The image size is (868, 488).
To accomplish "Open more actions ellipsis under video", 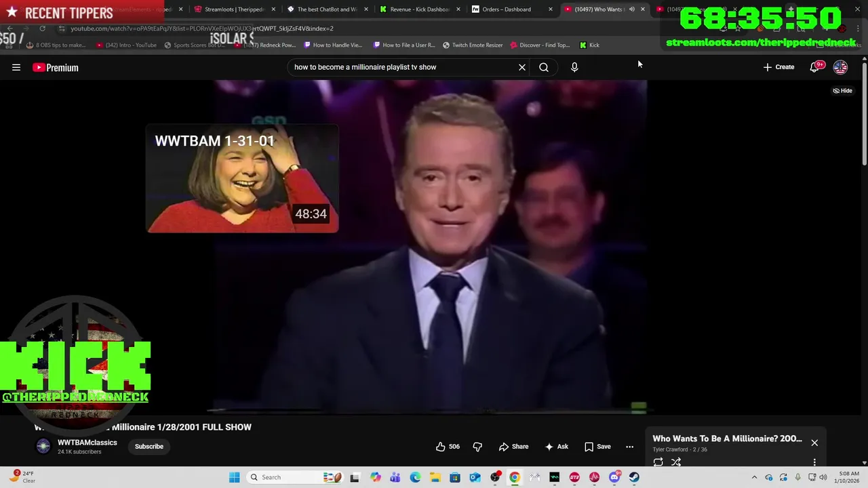I will 629,447.
